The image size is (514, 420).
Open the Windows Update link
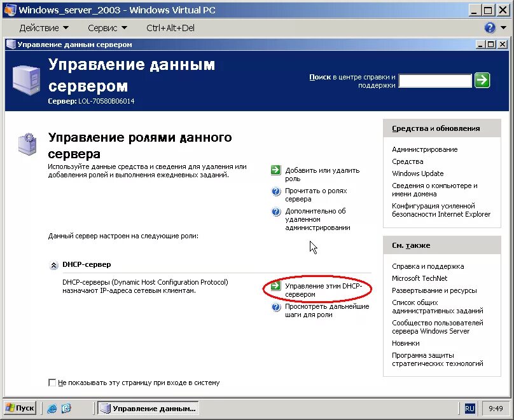point(417,173)
